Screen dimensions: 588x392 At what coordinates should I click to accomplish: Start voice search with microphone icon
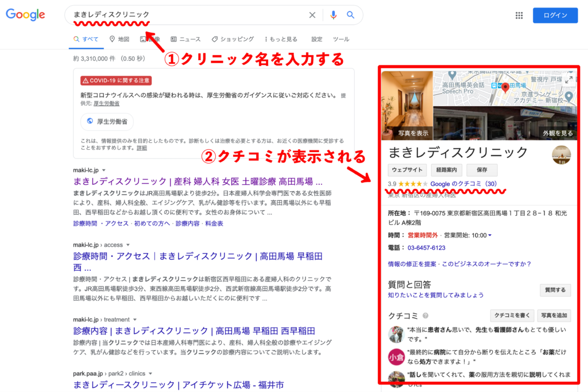(x=334, y=15)
